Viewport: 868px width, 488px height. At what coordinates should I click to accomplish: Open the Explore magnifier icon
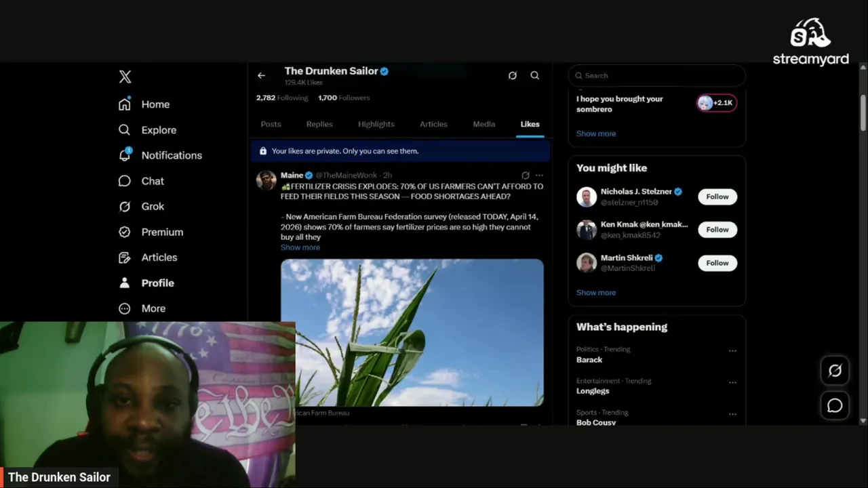click(124, 130)
